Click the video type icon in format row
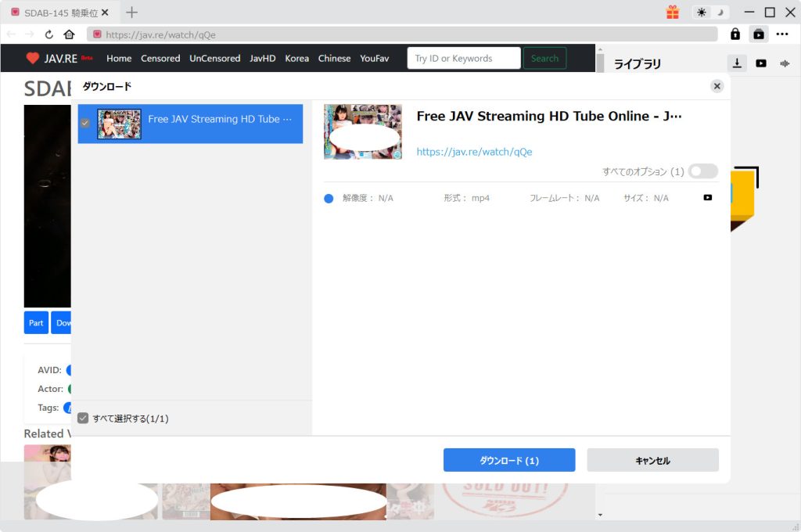Screen dimensions: 801x532 point(708,198)
